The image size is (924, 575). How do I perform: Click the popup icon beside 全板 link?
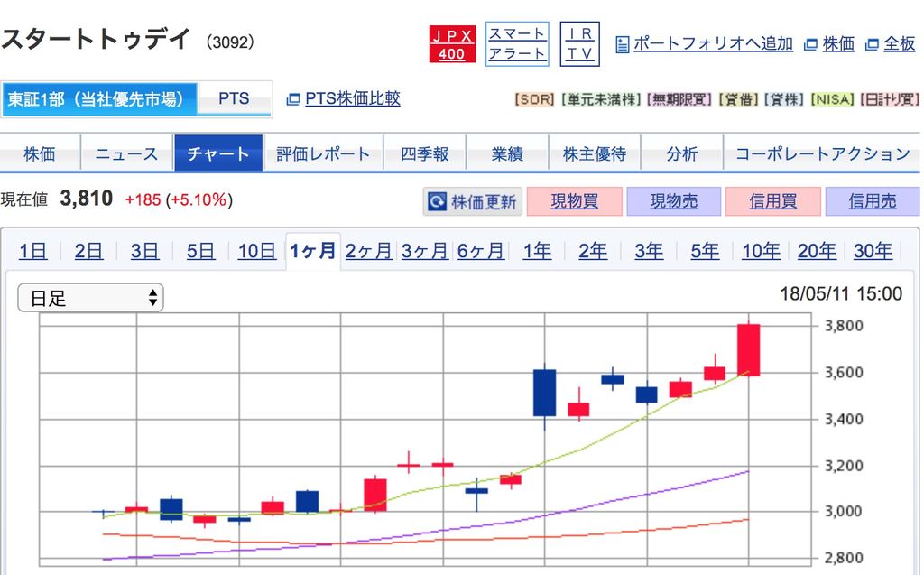tap(872, 44)
